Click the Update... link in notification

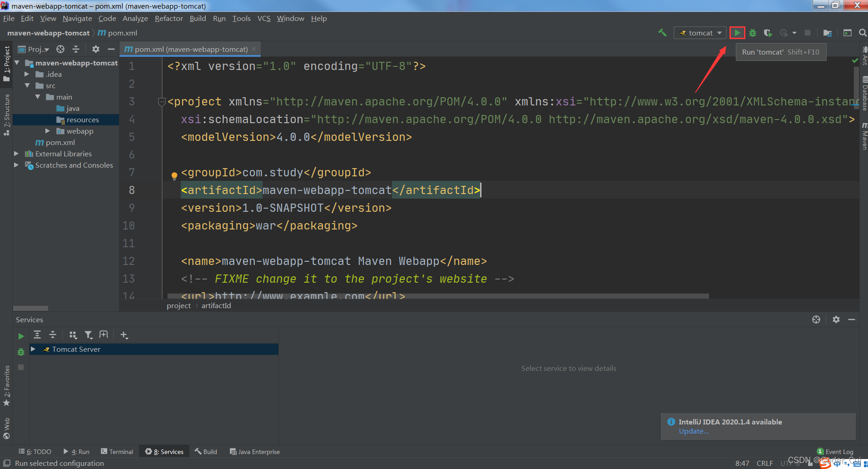point(694,431)
